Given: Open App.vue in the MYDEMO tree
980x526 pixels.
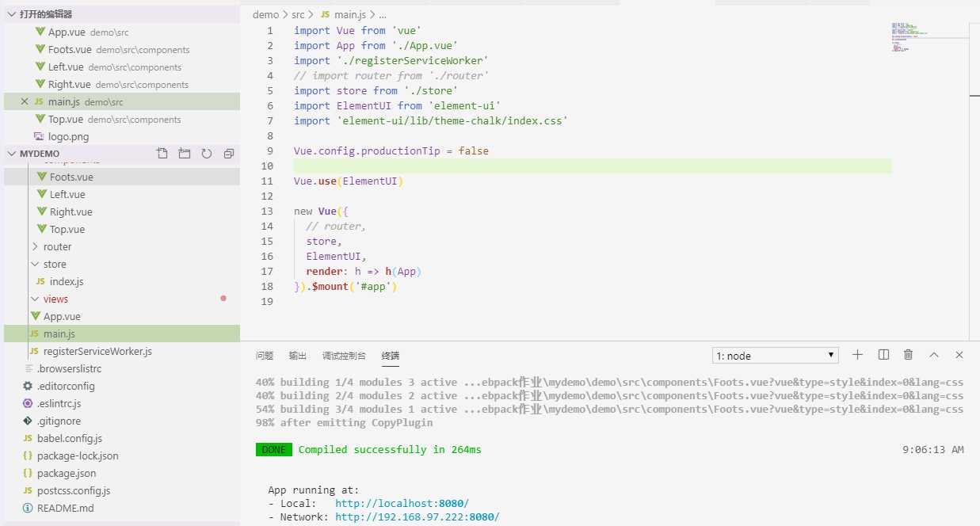Looking at the screenshot, I should 121,316.
